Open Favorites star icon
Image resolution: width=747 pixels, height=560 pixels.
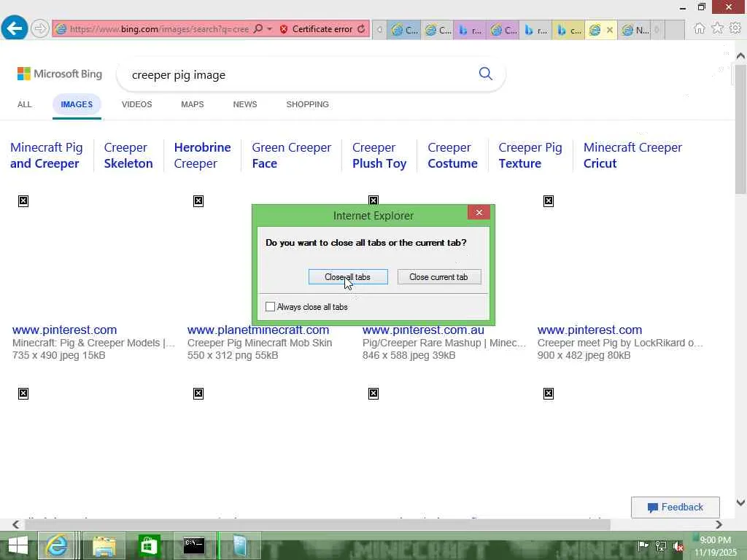tap(718, 28)
